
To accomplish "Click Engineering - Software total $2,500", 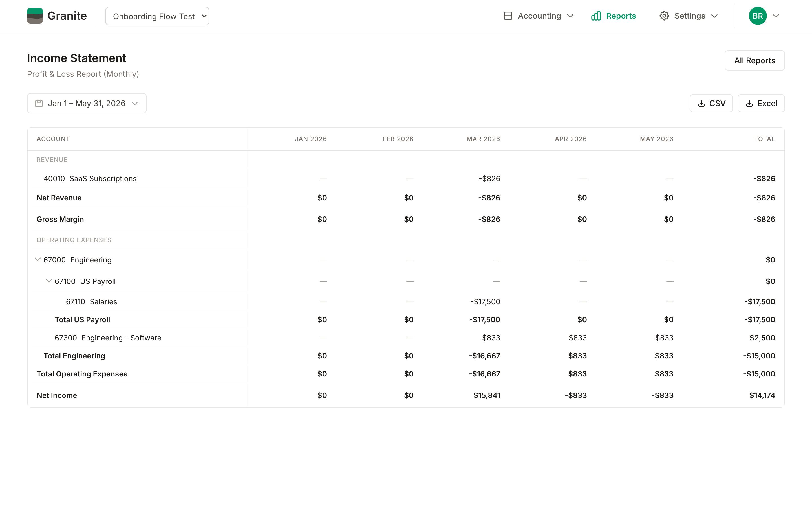I will (762, 338).
